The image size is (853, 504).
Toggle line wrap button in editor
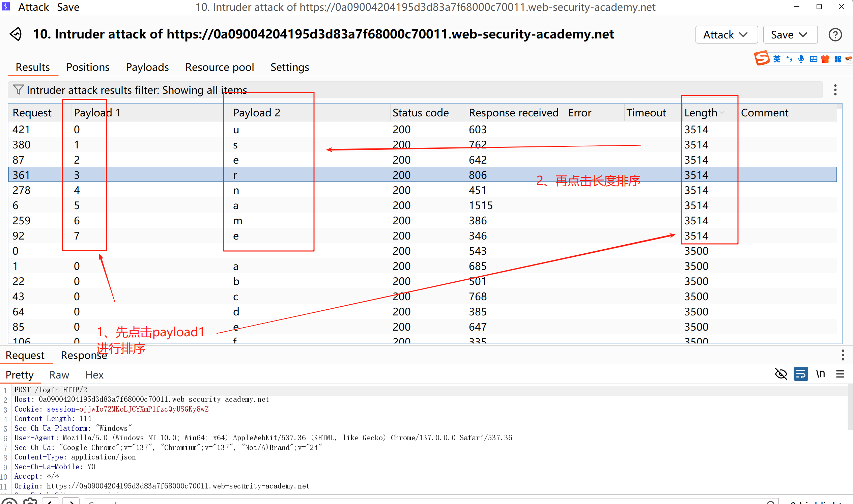(x=800, y=374)
